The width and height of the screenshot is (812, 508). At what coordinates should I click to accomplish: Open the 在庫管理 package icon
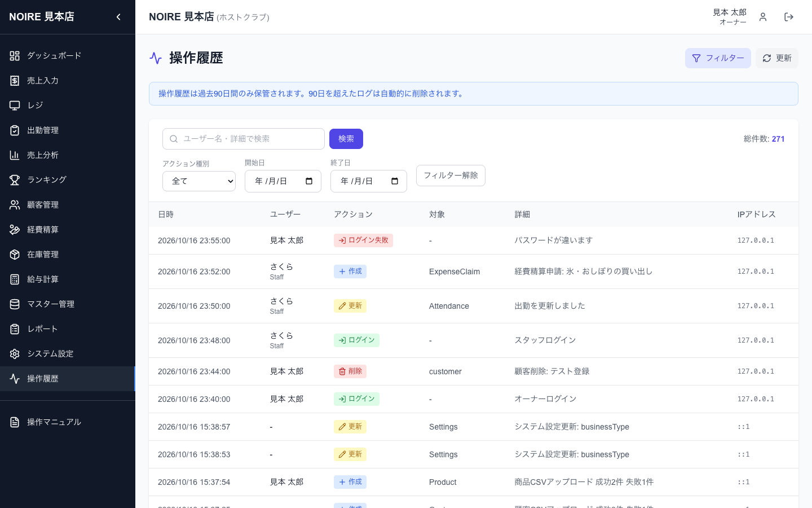(x=15, y=255)
